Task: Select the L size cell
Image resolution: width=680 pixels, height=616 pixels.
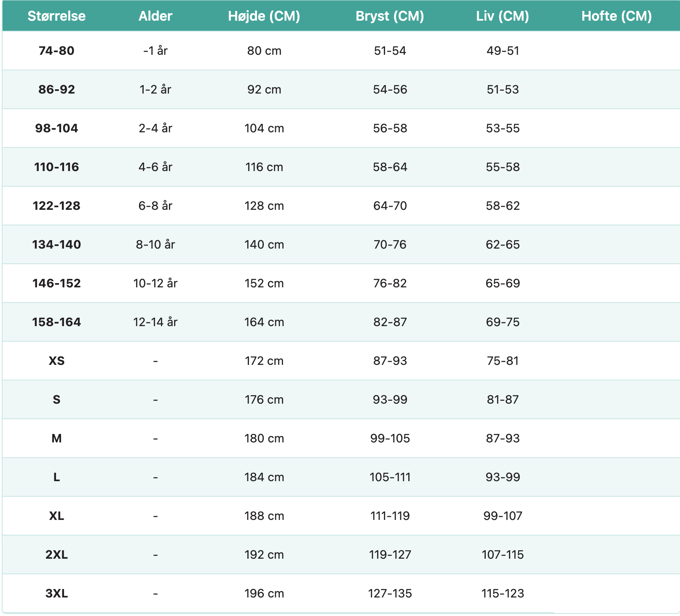Action: coord(56,477)
